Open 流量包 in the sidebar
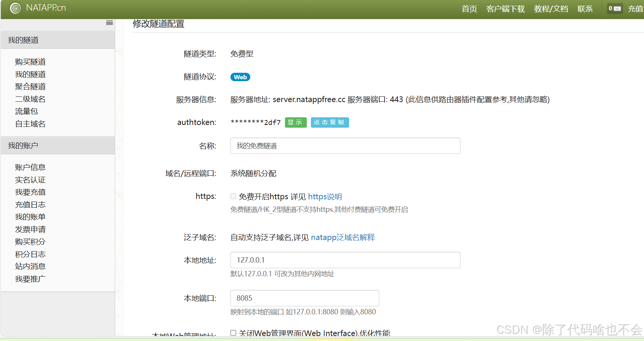644x341 pixels. (x=26, y=111)
